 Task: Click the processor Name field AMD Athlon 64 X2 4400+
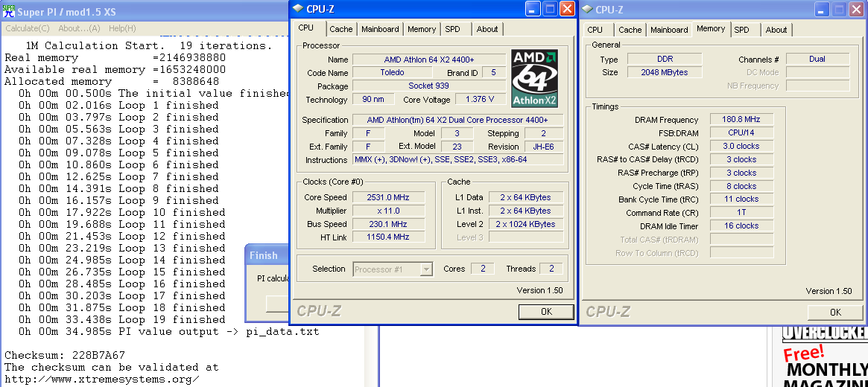(429, 60)
